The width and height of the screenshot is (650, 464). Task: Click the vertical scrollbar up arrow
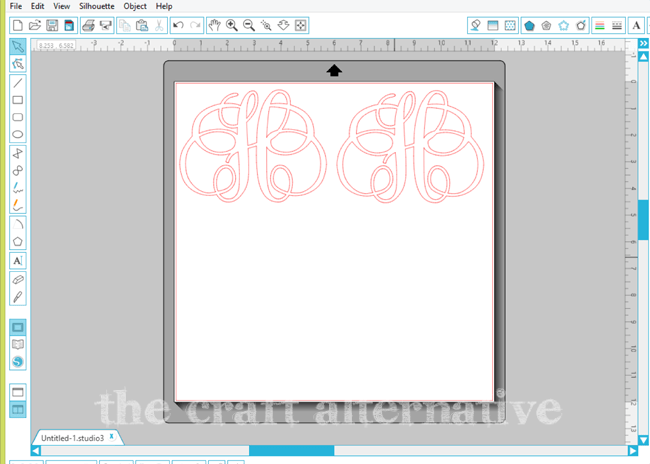[x=643, y=56]
